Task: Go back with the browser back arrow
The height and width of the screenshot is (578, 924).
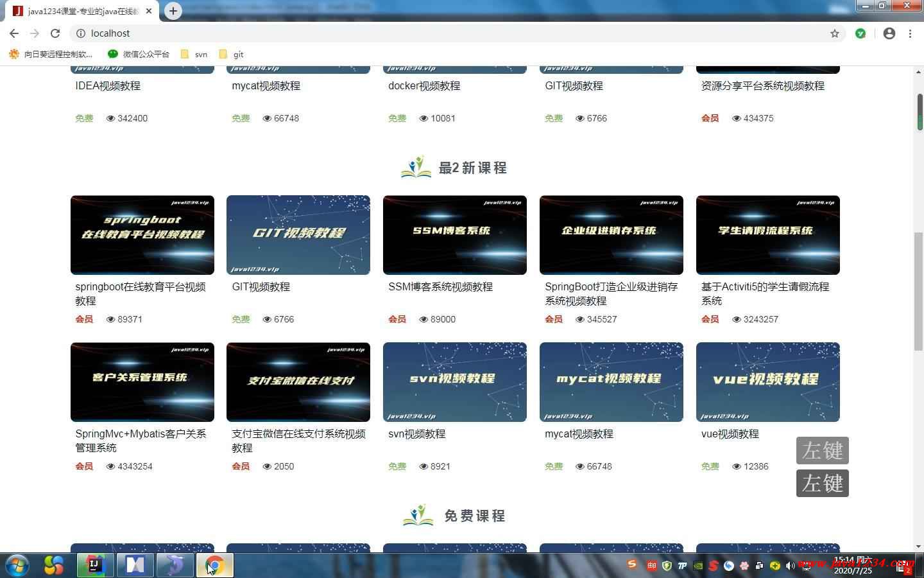Action: (14, 33)
